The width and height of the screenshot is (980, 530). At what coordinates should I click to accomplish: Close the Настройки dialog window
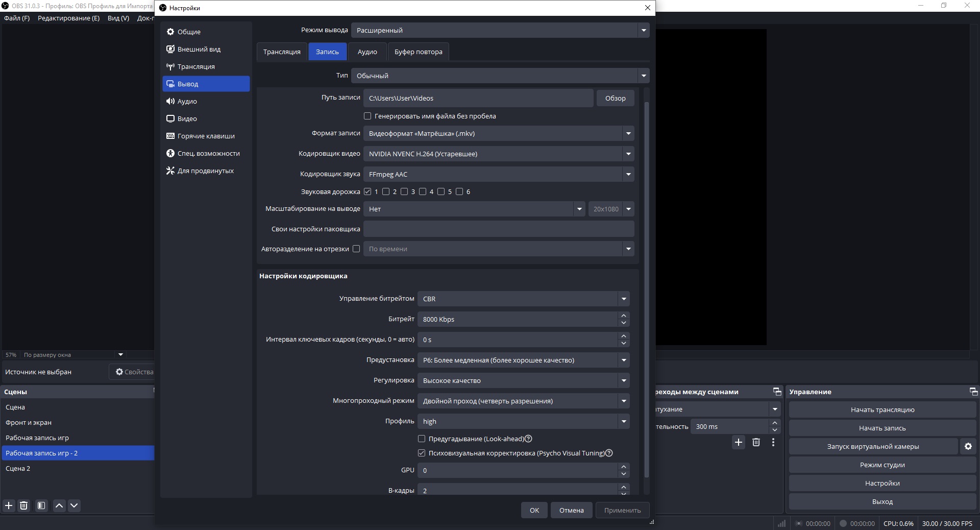647,8
